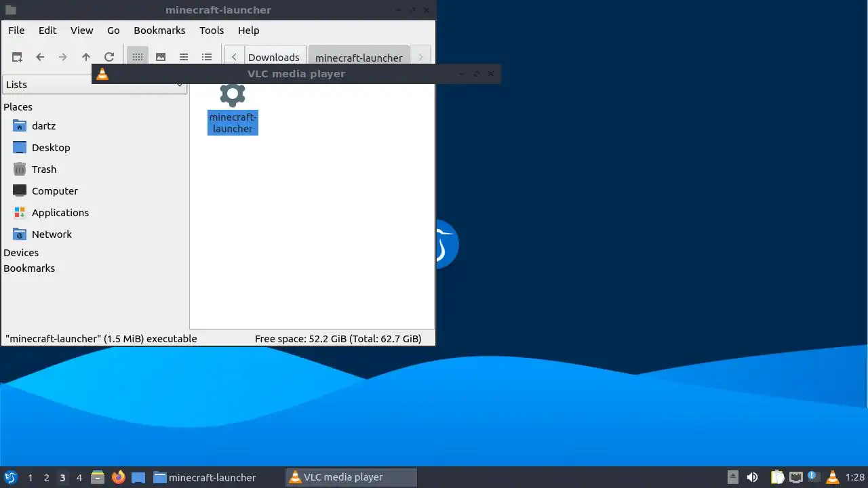Open removable media eject tray icon
868x488 pixels.
click(733, 477)
